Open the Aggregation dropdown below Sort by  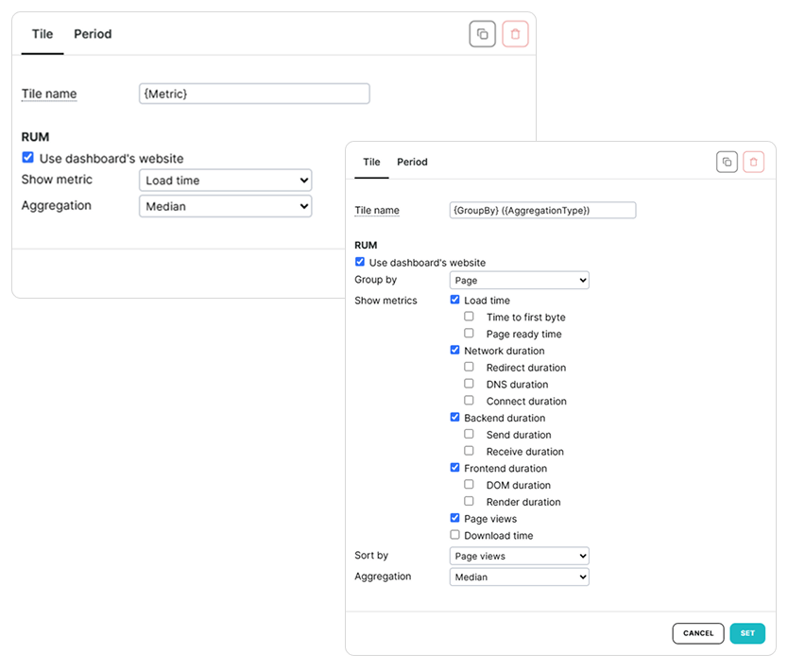point(519,577)
